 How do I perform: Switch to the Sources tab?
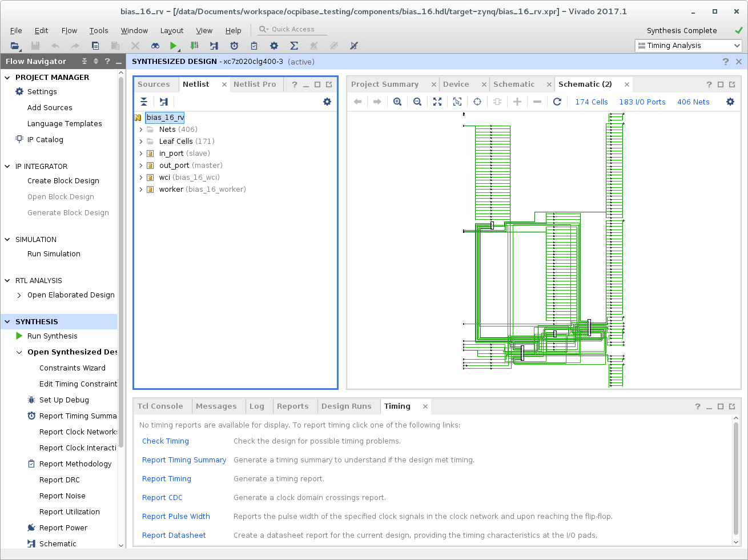(154, 84)
